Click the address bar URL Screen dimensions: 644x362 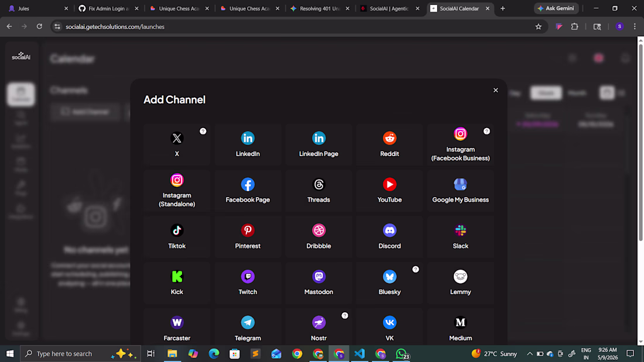coord(115,27)
